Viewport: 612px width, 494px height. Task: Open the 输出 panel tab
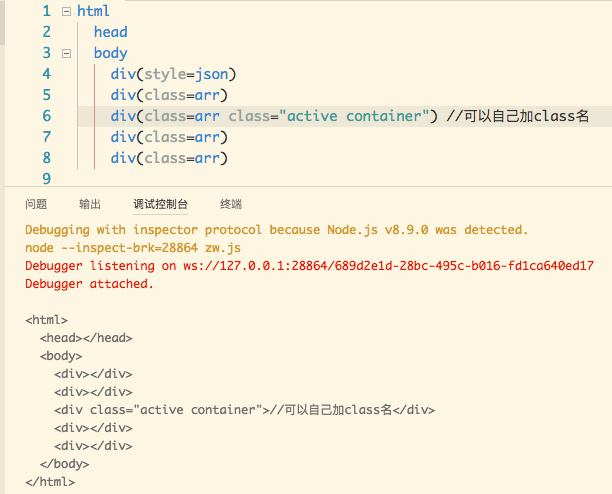90,204
